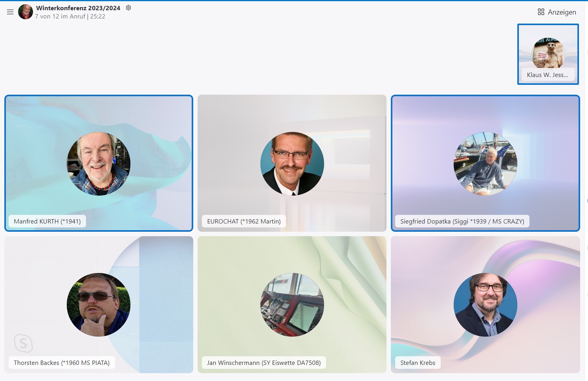Click Jan Winschermann's ship bridge avatar

292,305
